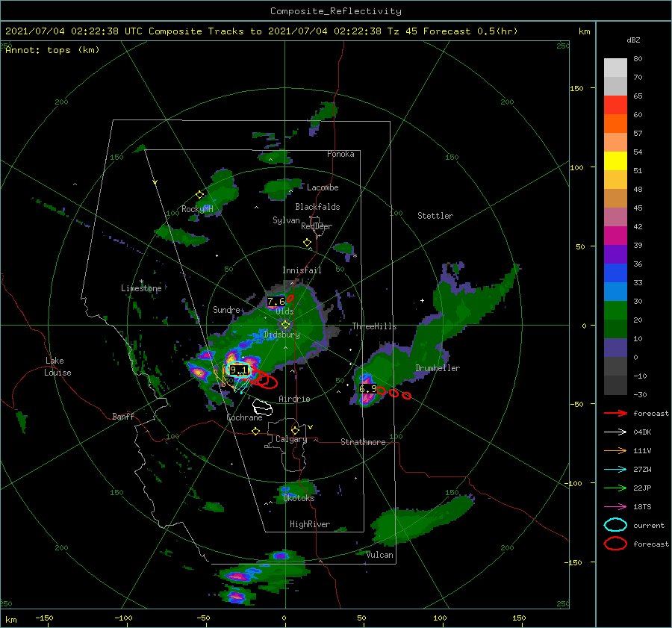Pick the bright yellow swatch in dBZ scale
Image resolution: width=672 pixels, height=628 pixels.
tap(615, 161)
